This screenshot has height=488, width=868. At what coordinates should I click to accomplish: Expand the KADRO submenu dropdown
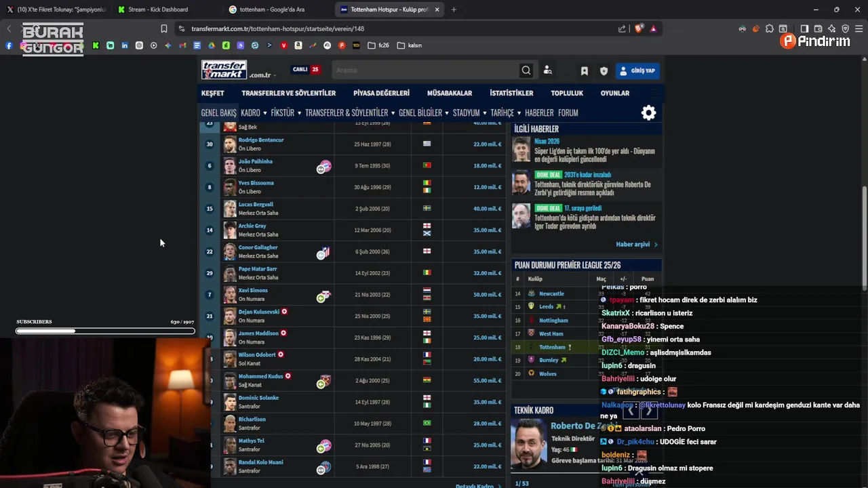[x=265, y=113]
